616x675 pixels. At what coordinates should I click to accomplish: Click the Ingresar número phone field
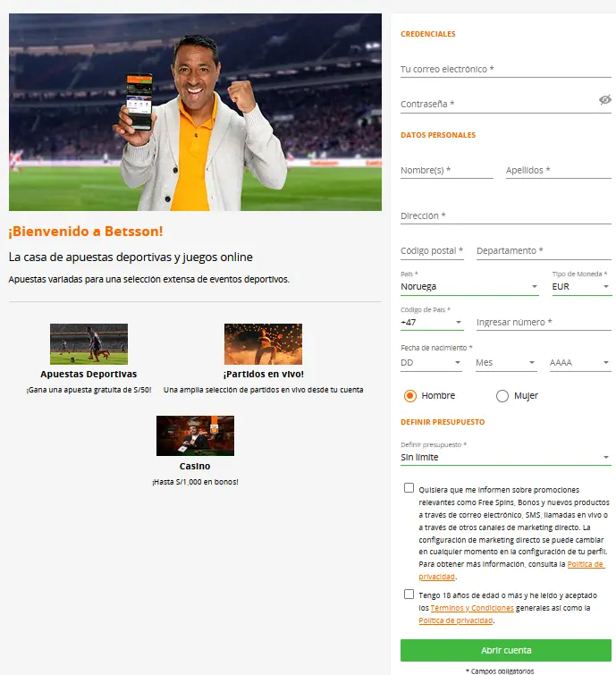544,323
